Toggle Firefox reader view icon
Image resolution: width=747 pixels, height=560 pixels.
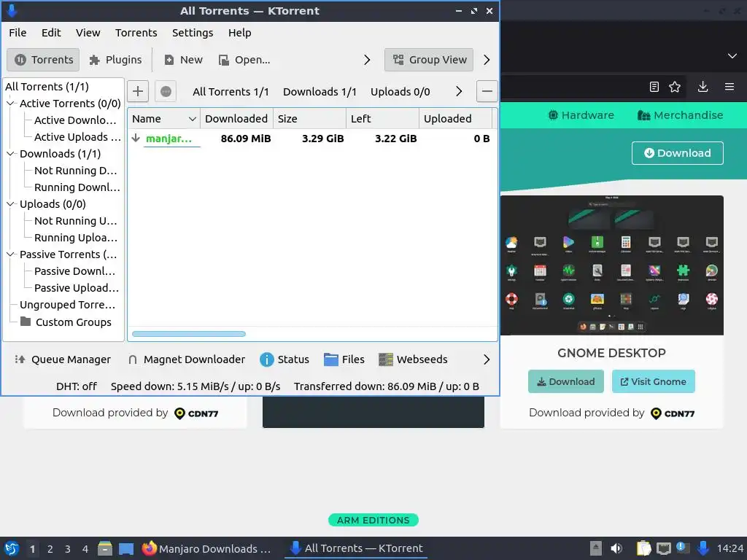point(654,87)
